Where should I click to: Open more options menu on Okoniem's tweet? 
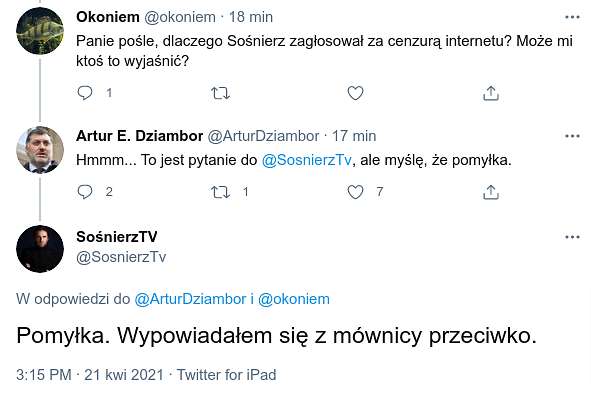[572, 17]
